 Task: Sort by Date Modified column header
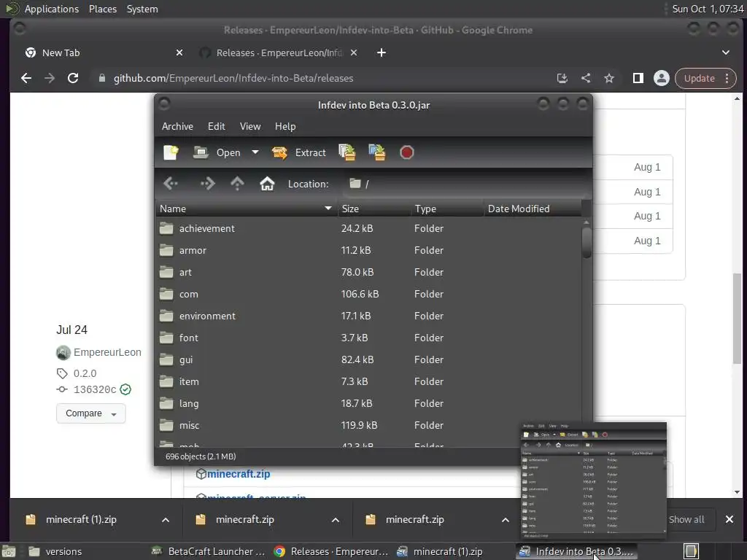[x=533, y=209]
